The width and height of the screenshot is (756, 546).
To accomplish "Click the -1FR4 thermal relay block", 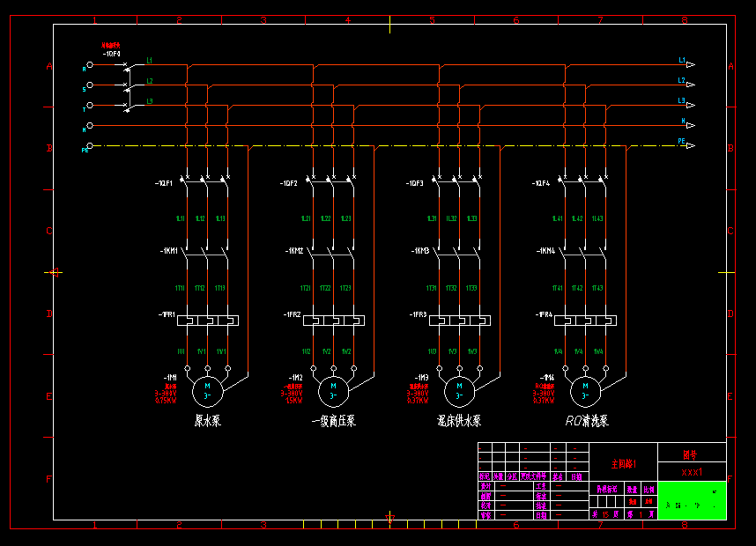I will [x=583, y=320].
